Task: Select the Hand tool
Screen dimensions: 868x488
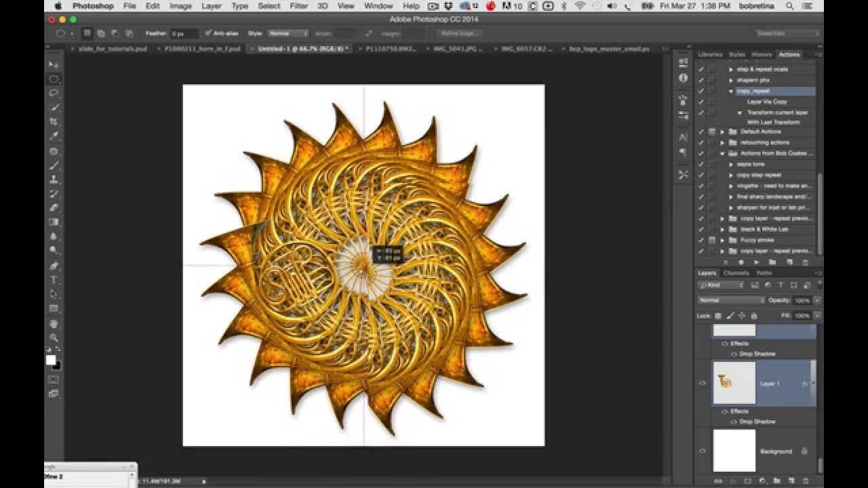Action: click(x=54, y=323)
